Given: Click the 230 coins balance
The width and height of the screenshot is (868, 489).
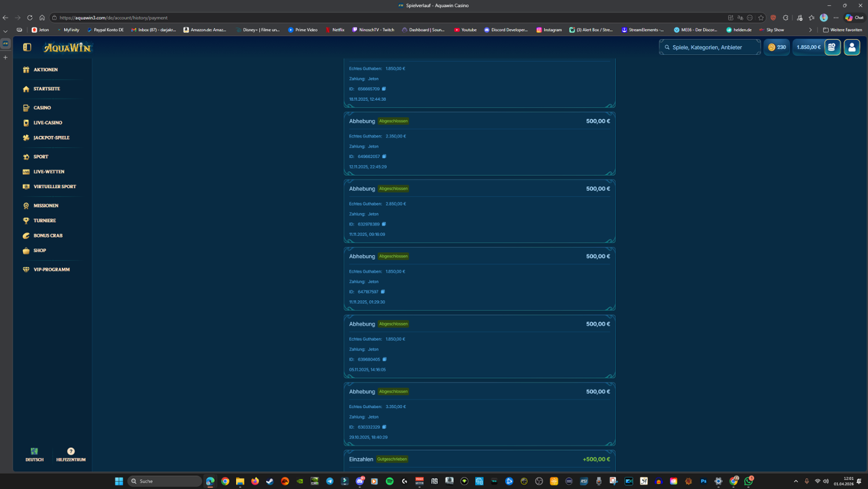Looking at the screenshot, I should pos(777,47).
